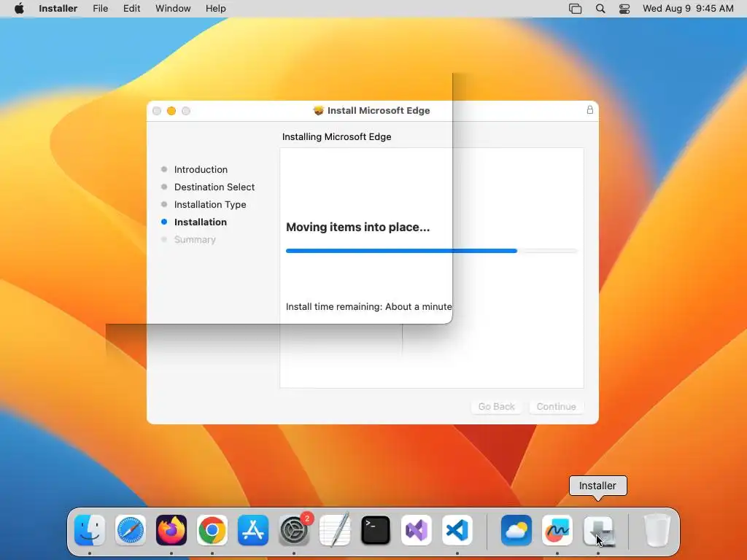Open Visual Studio Code blue Dock icon
This screenshot has height=560, width=747.
[457, 530]
